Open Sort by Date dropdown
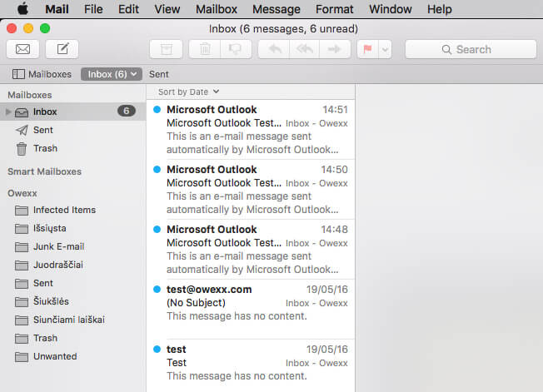Screen dimensions: 543x392 tap(188, 92)
